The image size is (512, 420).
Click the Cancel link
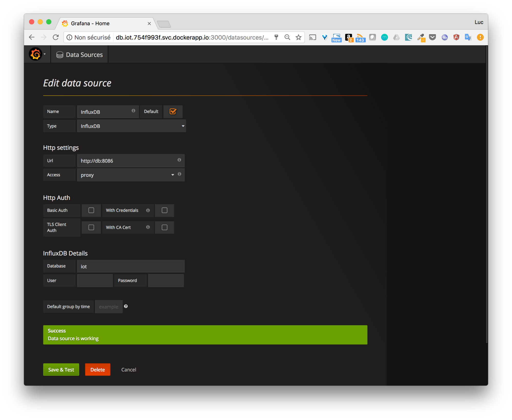coord(128,369)
